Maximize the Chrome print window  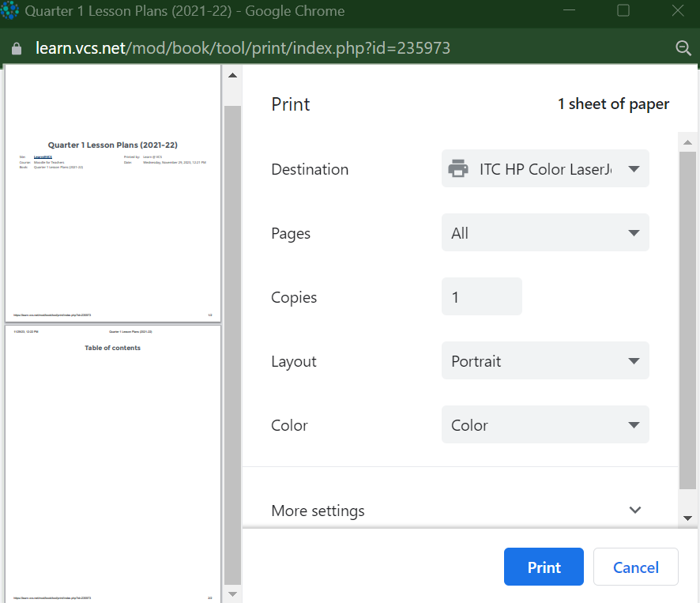[623, 11]
